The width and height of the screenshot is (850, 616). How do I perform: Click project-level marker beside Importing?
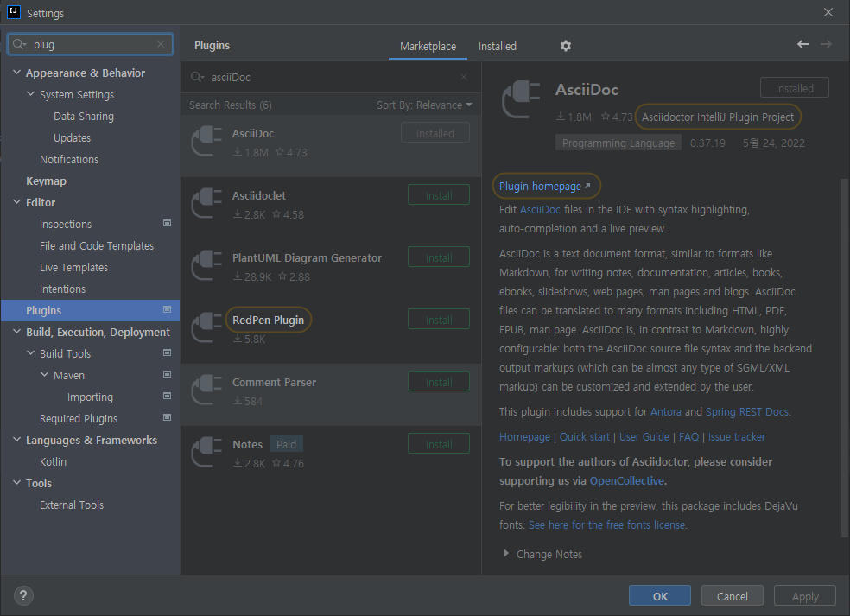pyautogui.click(x=167, y=397)
